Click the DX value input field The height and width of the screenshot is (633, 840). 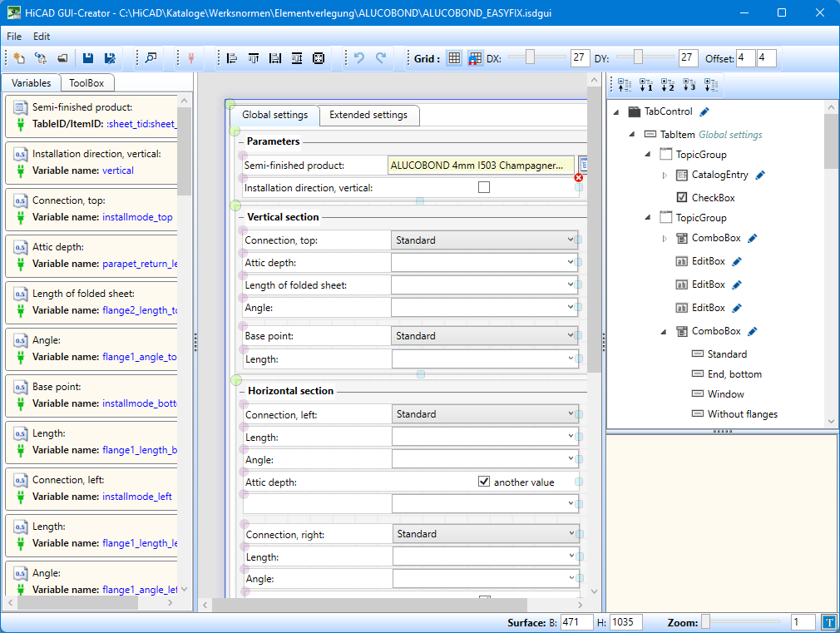point(581,58)
